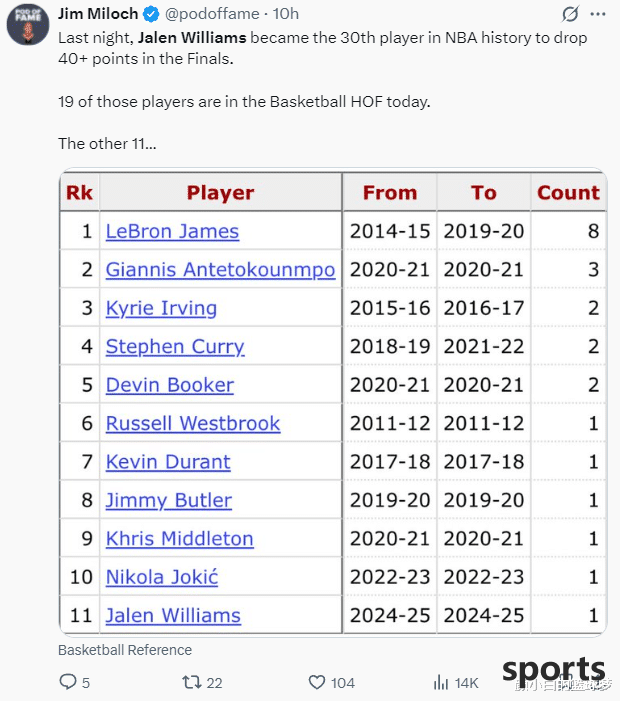Open Nikola Jokić player link
Viewport: 620px width, 701px height.
pos(162,577)
